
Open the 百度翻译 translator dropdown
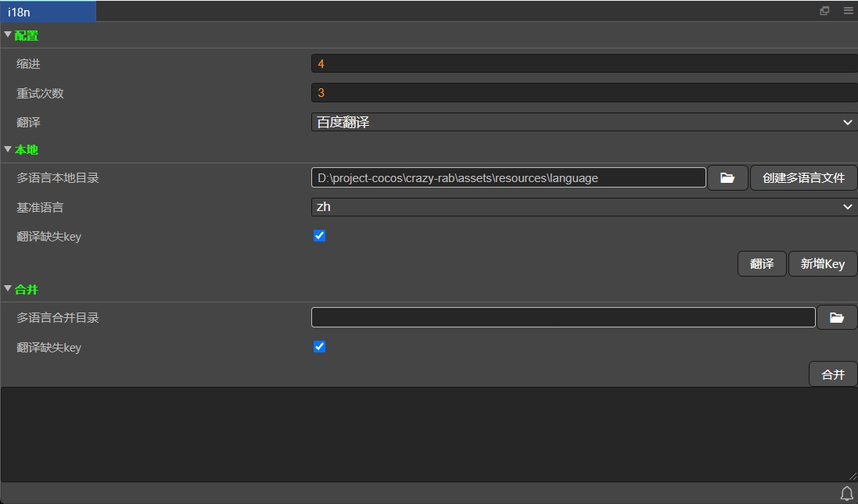pos(583,123)
